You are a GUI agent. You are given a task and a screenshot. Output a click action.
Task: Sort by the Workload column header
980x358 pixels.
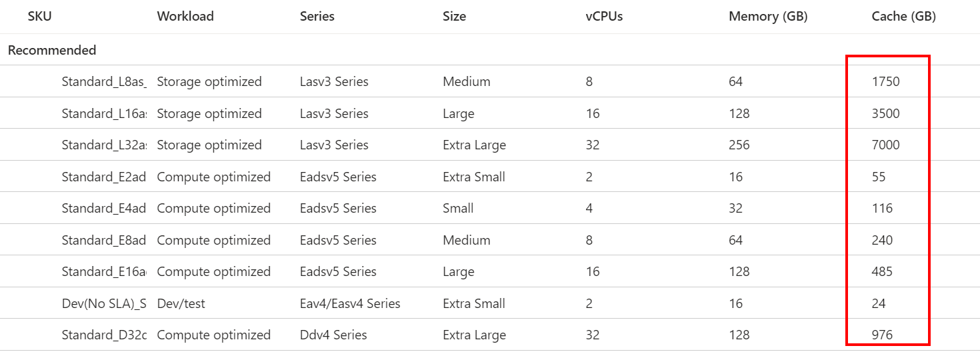pos(185,17)
